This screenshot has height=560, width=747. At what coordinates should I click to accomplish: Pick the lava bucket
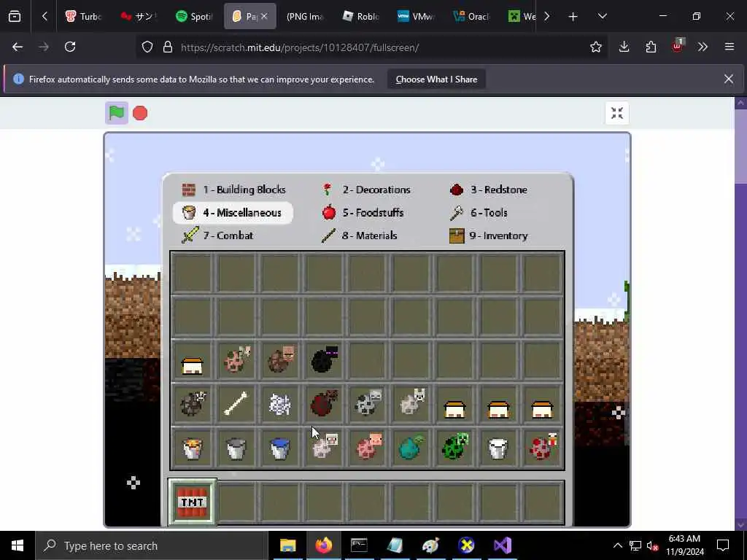coord(193,448)
